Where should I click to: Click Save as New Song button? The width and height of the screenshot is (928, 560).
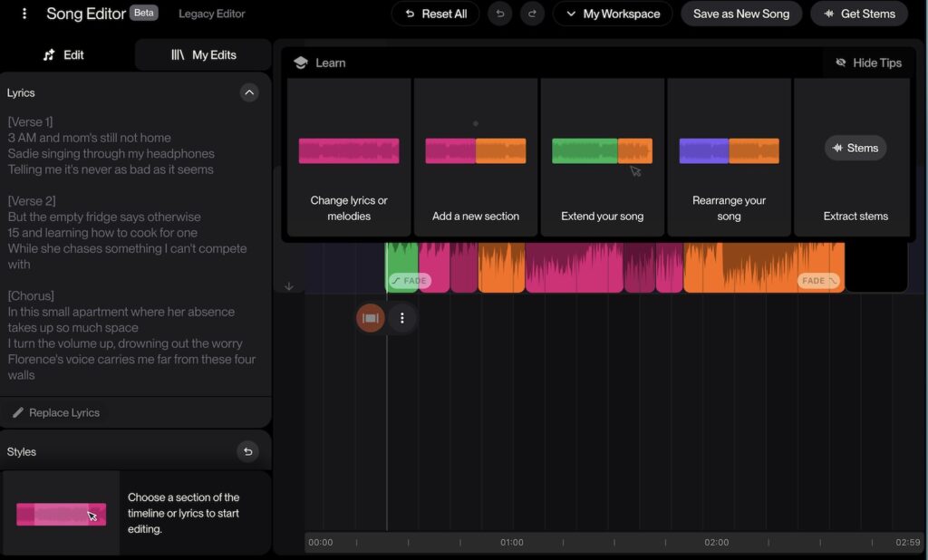pos(740,14)
